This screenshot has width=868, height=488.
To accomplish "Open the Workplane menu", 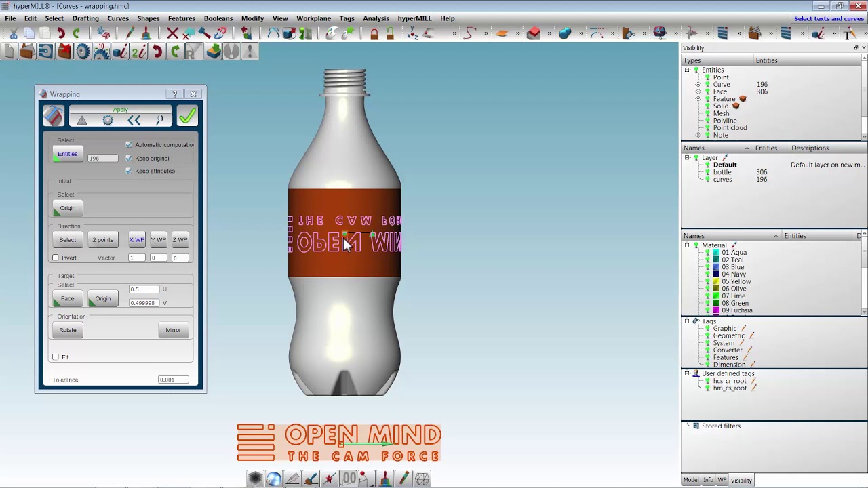I will pos(313,18).
